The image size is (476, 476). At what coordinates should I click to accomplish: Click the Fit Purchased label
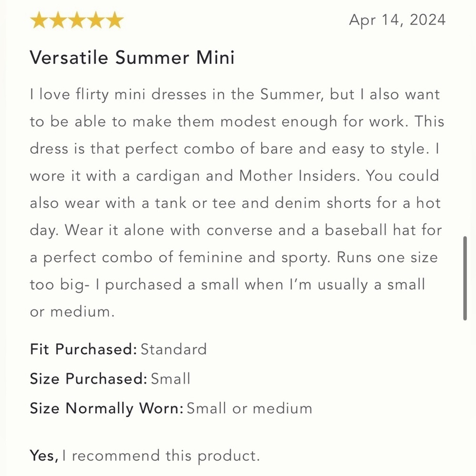coord(83,349)
